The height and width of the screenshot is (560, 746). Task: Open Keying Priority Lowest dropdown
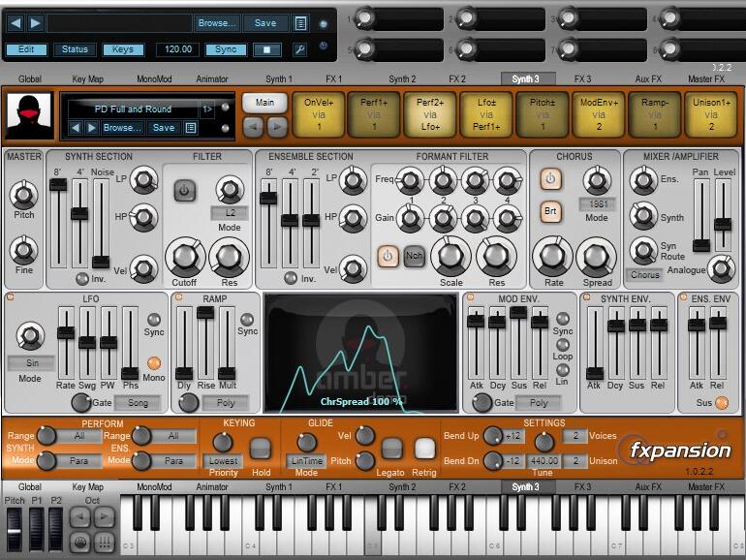pyautogui.click(x=223, y=460)
